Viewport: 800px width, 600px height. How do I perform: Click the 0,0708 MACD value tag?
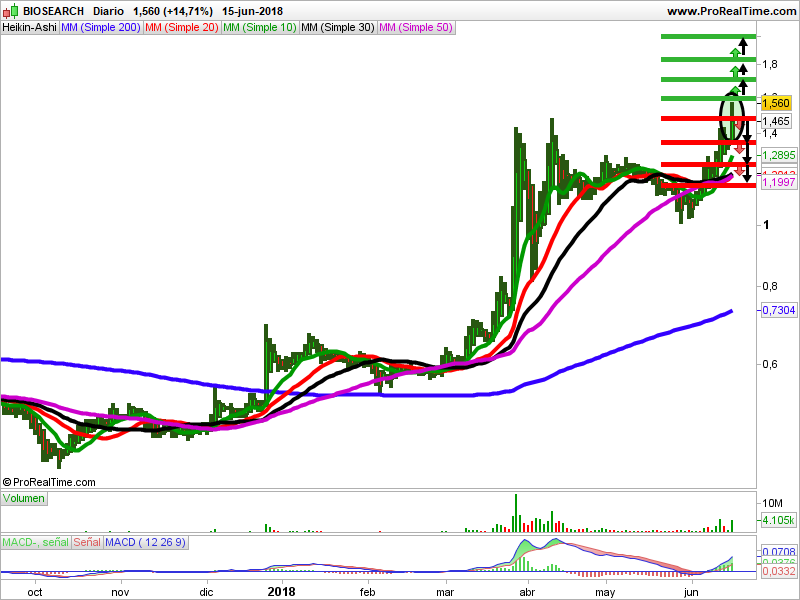[779, 552]
